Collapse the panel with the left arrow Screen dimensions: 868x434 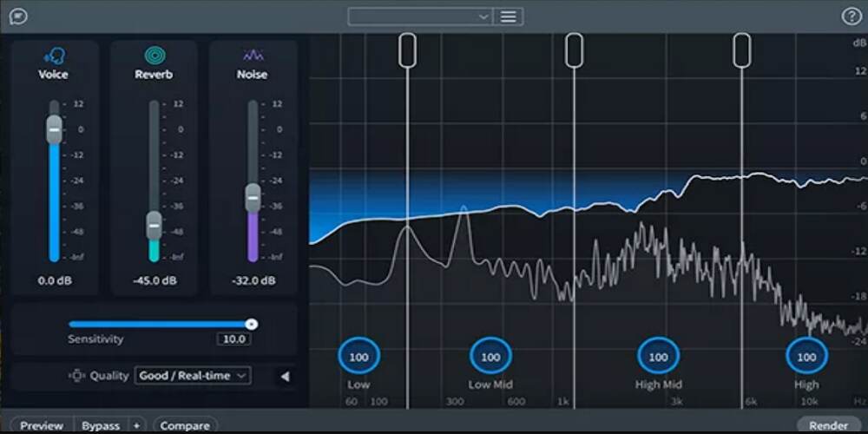(285, 377)
